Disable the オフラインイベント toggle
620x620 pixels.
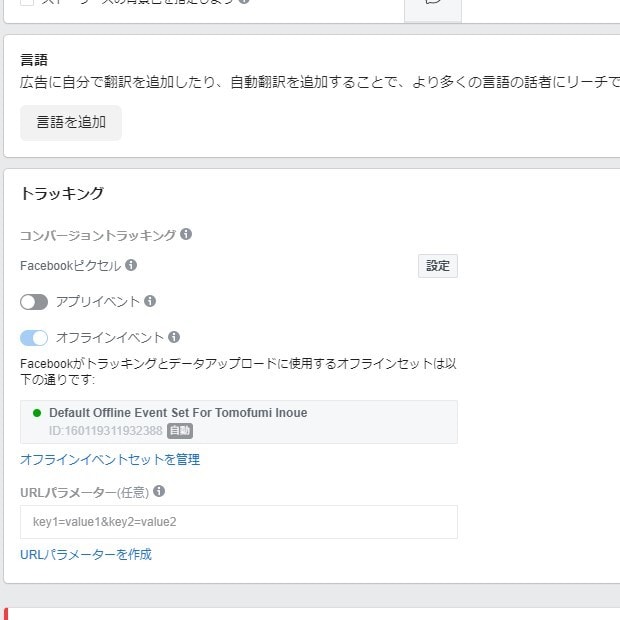point(34,338)
